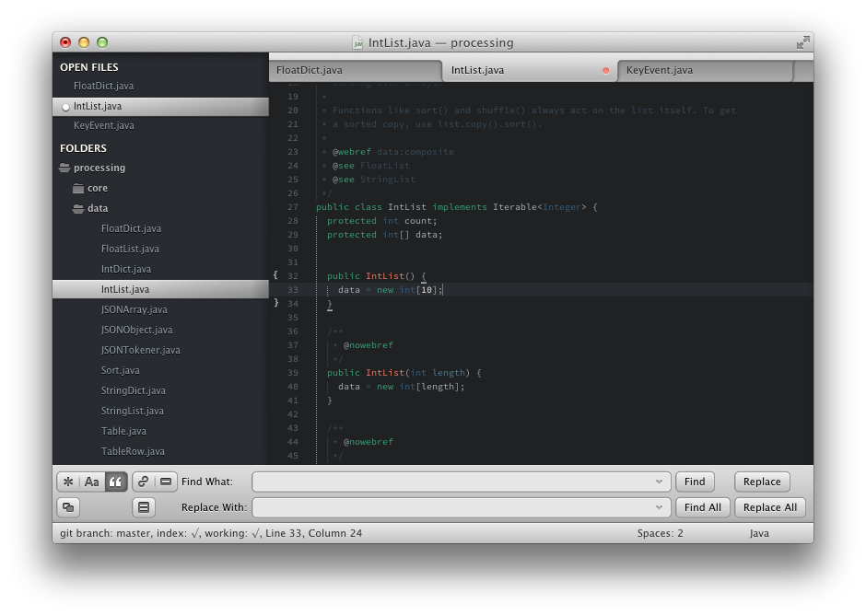Click the word IntList in class declaration
Screen dimensions: 866x616
click(407, 207)
